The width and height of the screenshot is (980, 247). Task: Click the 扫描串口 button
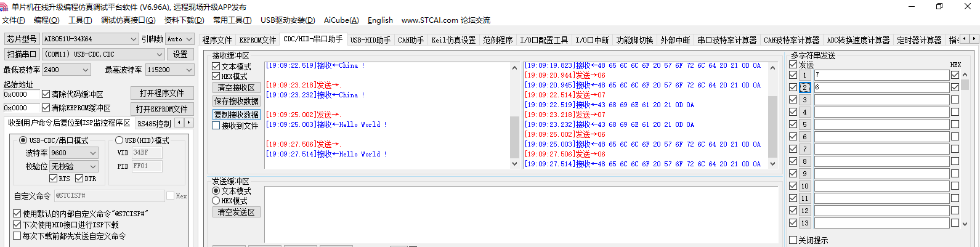[x=22, y=54]
